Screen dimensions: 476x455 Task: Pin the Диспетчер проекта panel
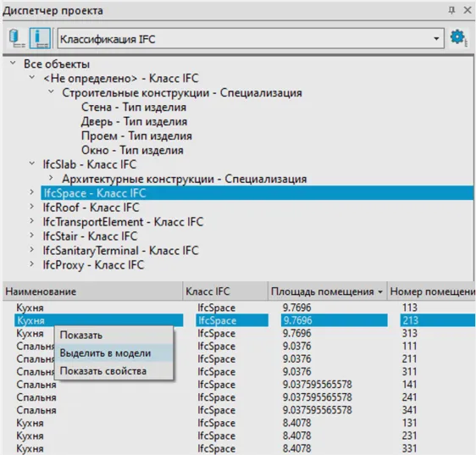point(451,11)
